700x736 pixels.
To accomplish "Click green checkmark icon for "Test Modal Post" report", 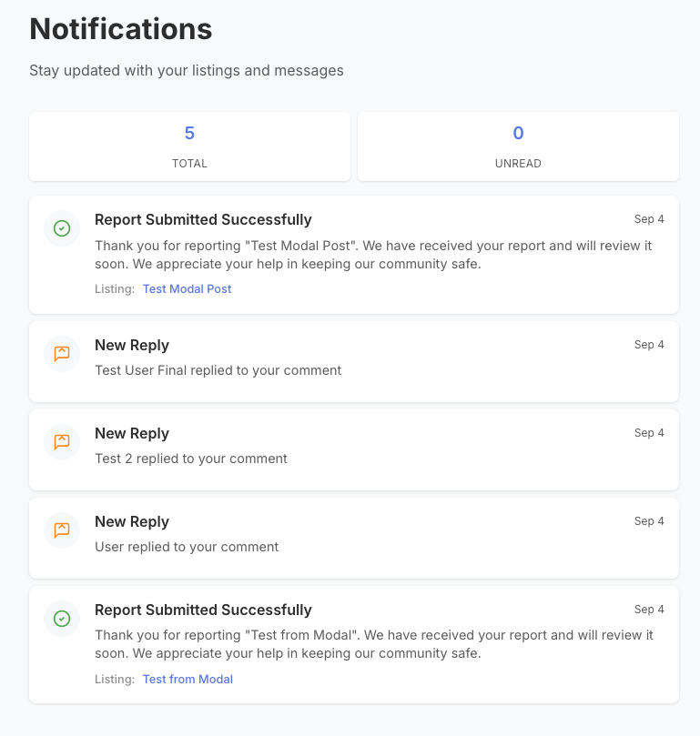I will point(62,228).
